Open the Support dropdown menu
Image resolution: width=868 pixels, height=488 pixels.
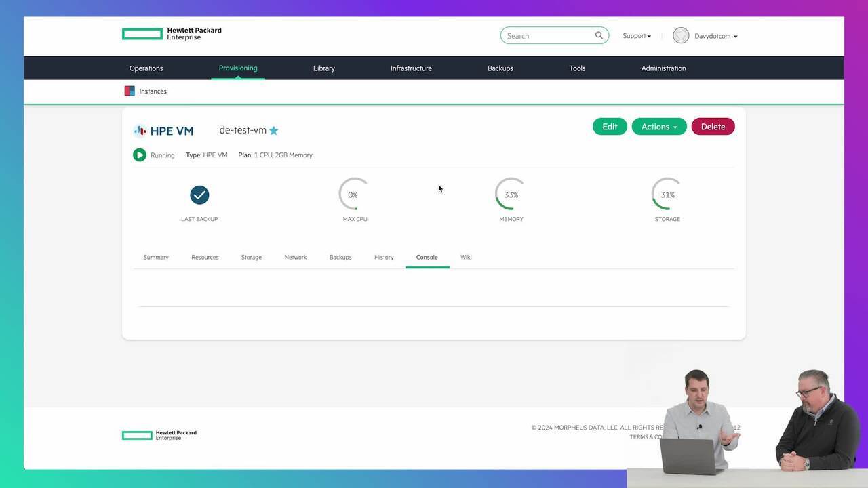[x=637, y=36]
